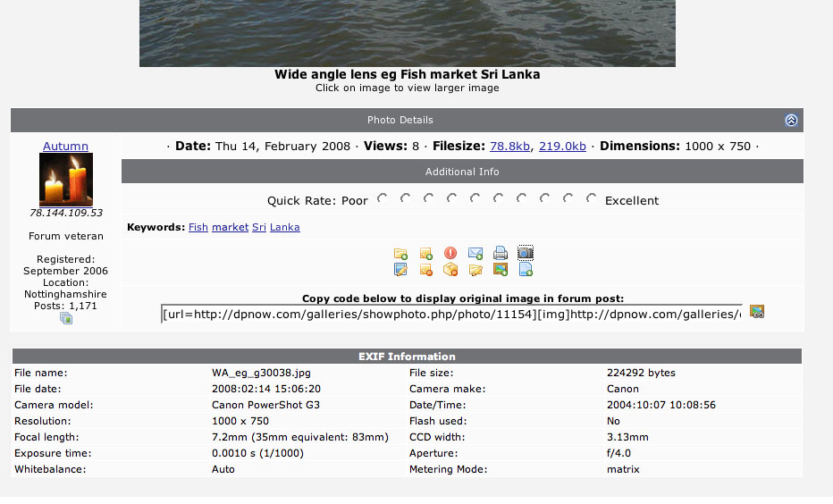
Task: Click the orange box icon with minus
Action: [x=450, y=270]
